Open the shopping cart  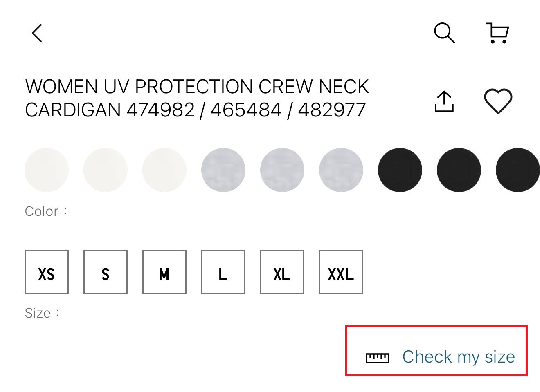click(x=497, y=33)
